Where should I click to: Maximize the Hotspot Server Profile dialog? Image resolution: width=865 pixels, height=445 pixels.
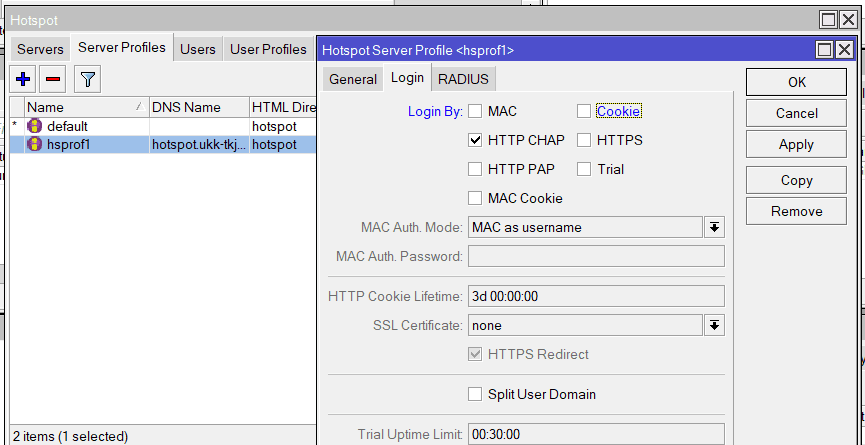pyautogui.click(x=824, y=49)
